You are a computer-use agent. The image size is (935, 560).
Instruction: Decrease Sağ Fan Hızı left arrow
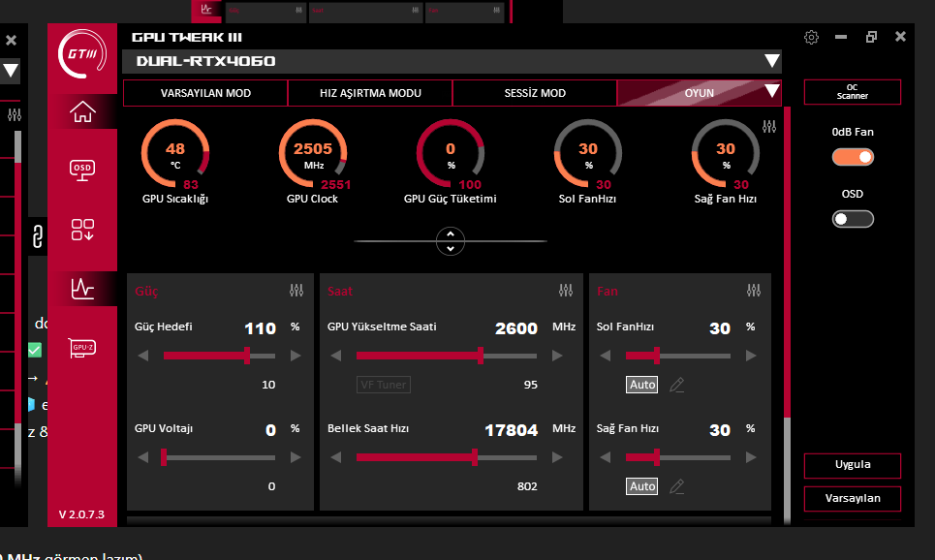[x=606, y=457]
